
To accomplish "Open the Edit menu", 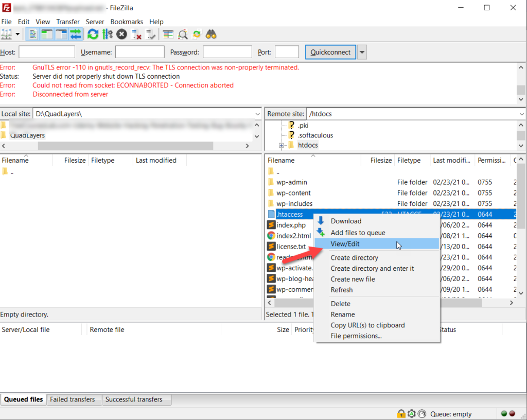I will pos(24,22).
